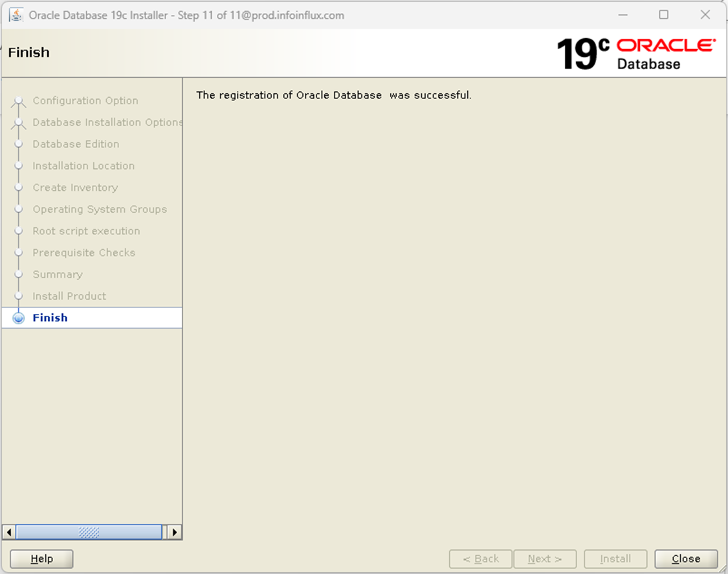Select the Database Installation Options step
Viewport: 728px width, 574px height.
[107, 122]
